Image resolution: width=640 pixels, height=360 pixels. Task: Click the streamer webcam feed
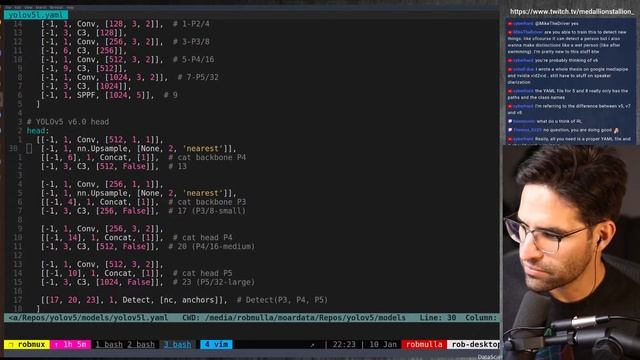click(571, 252)
